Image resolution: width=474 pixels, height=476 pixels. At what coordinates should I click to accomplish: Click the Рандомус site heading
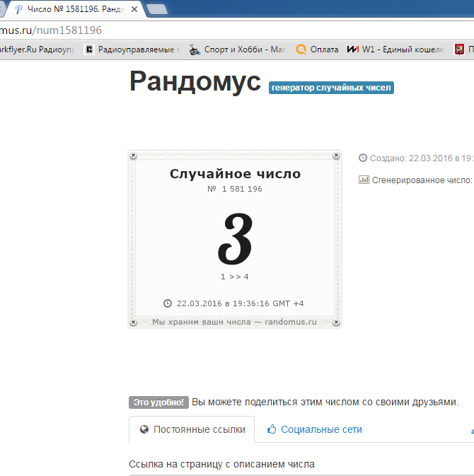click(x=195, y=82)
